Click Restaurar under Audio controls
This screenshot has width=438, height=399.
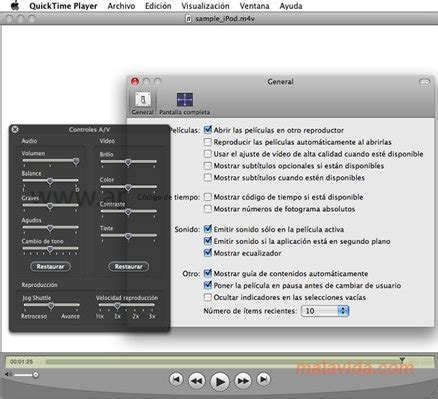coord(50,267)
